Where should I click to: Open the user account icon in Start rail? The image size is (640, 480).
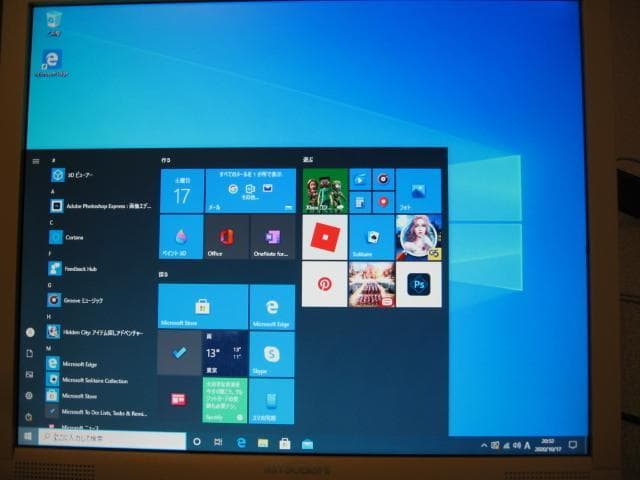point(30,332)
